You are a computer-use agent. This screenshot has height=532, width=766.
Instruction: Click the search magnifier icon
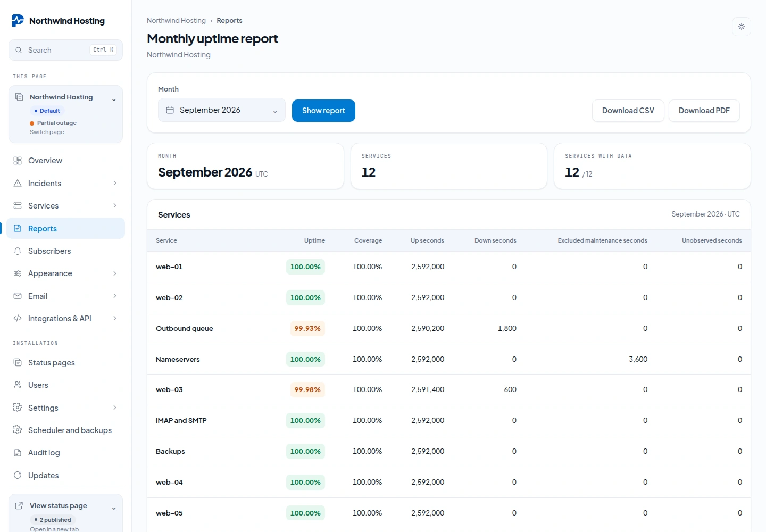coord(19,50)
